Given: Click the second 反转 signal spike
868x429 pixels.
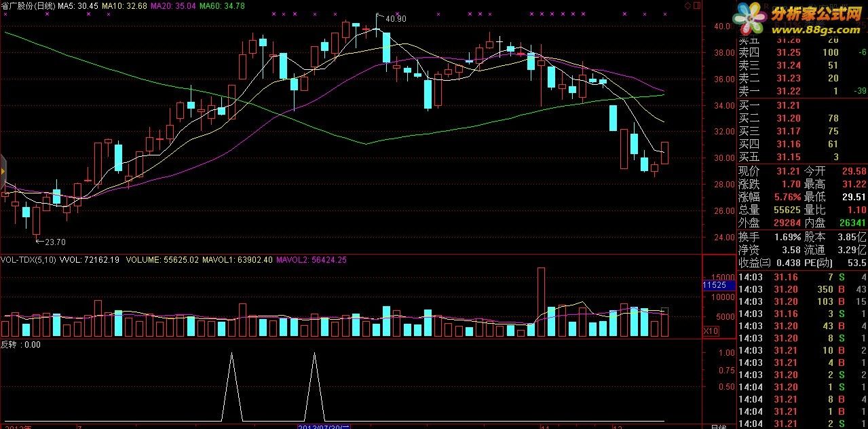Looking at the screenshot, I should pos(314,386).
